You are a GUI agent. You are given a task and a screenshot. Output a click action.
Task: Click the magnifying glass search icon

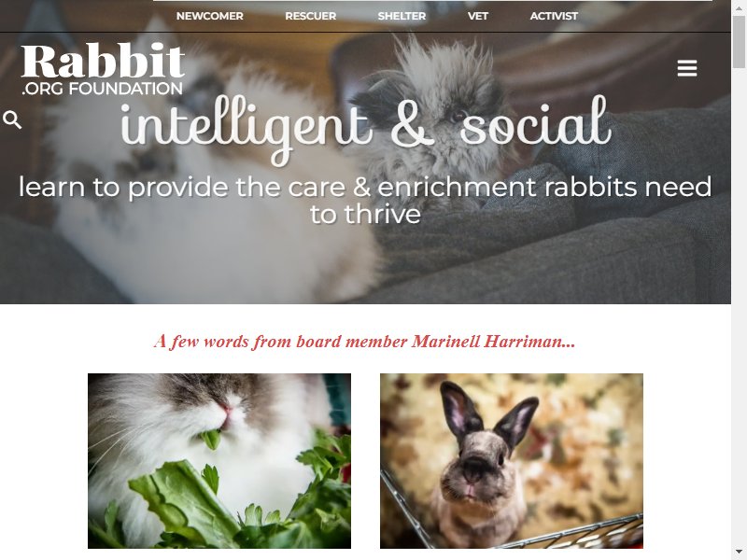pos(12,120)
